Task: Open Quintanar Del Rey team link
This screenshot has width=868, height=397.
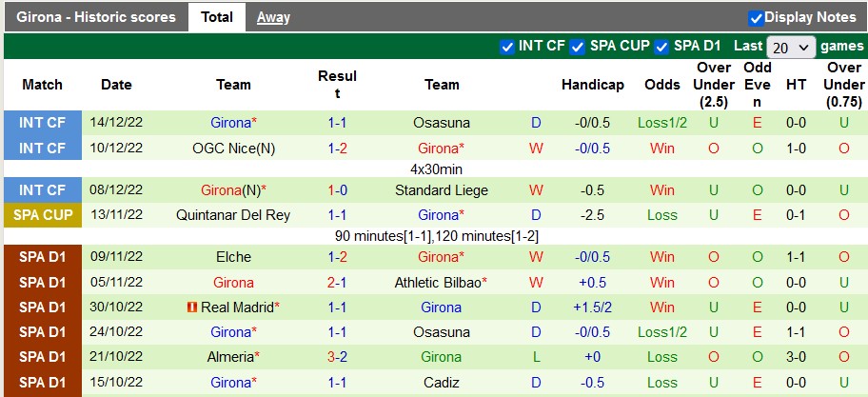Action: tap(233, 216)
